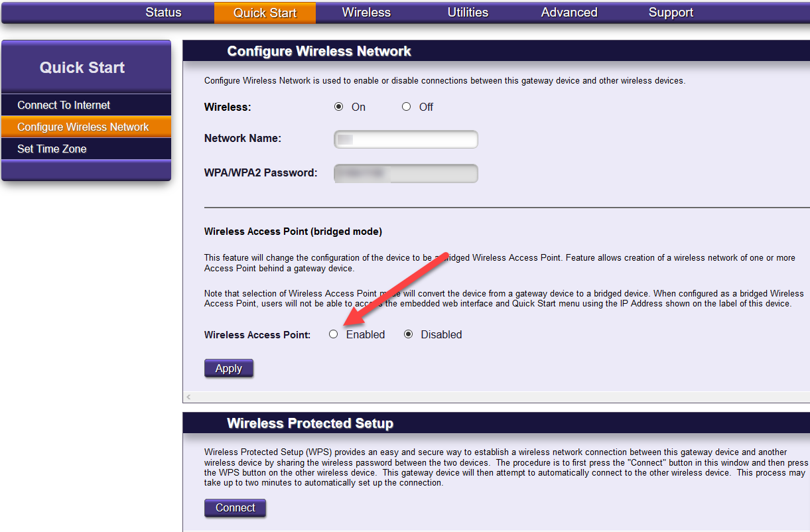Viewport: 810px width, 532px height.
Task: Choose Disabled for Wireless Access Point
Action: (409, 334)
